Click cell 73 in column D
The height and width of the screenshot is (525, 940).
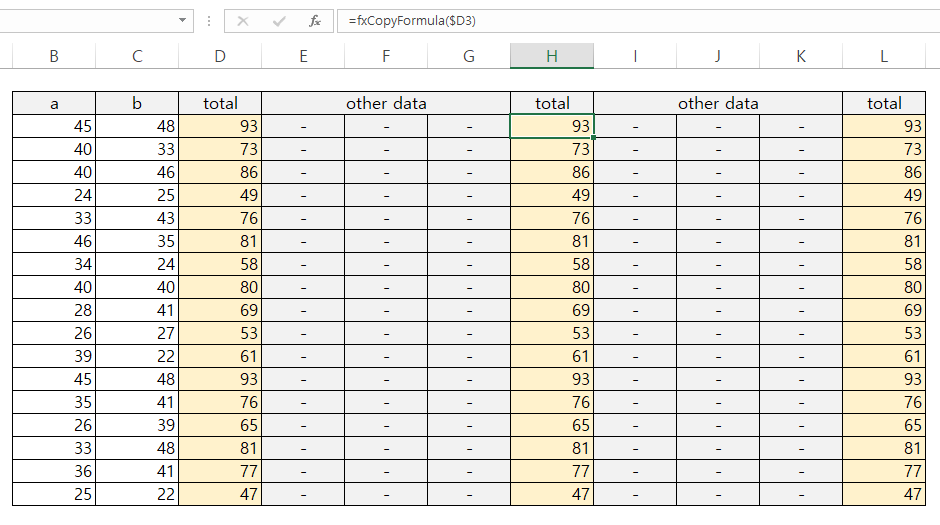(220, 149)
